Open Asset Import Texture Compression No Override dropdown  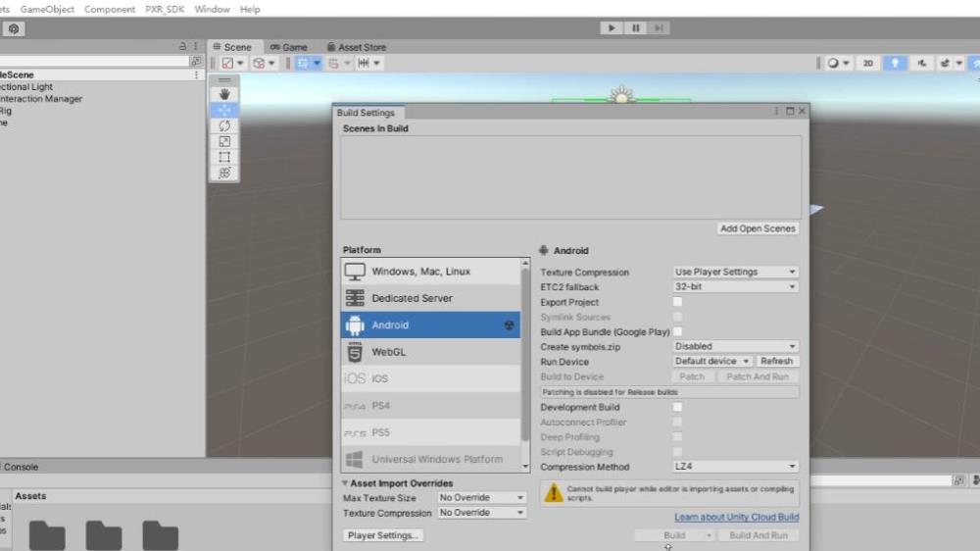481,513
